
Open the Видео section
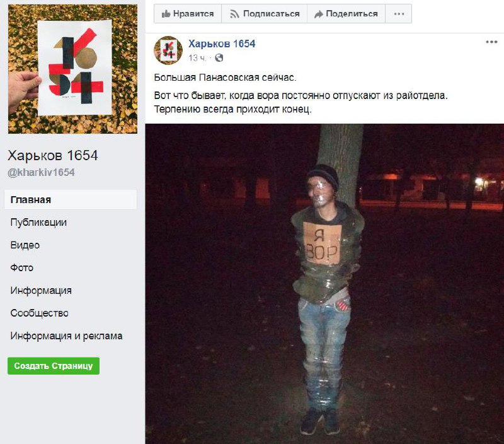[x=25, y=245]
